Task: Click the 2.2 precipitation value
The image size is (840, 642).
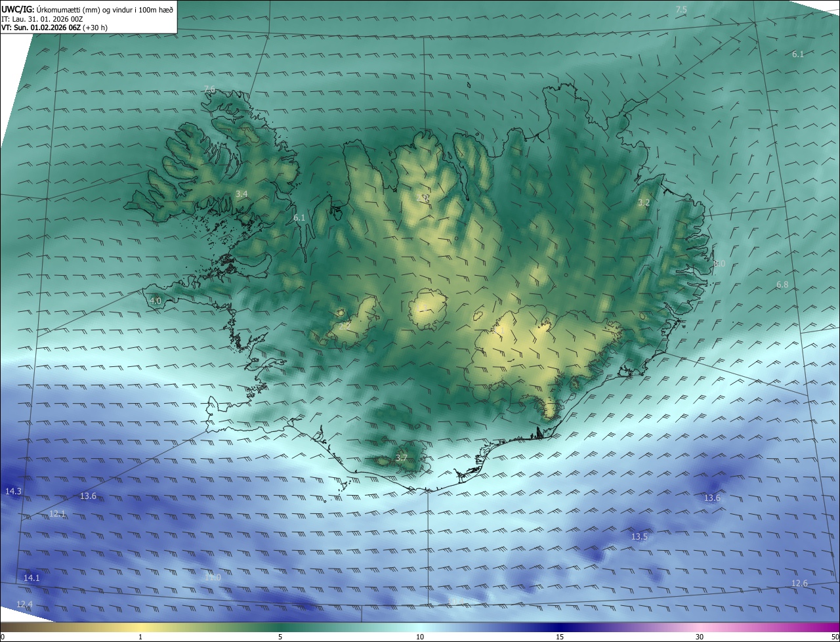Action: [x=344, y=326]
